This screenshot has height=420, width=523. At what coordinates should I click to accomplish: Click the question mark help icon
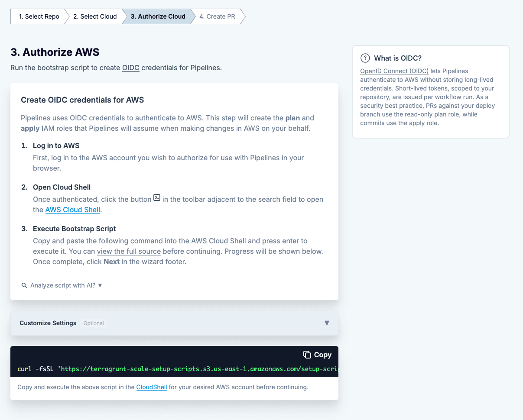(365, 58)
